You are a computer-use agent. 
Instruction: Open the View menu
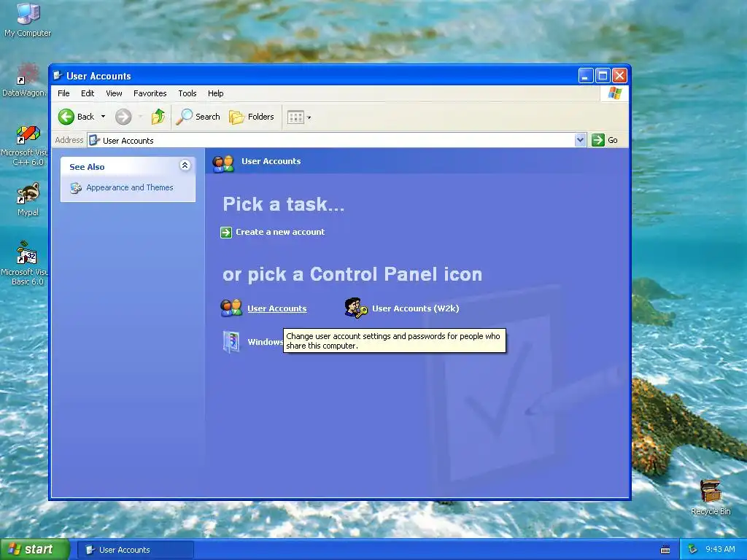[114, 93]
